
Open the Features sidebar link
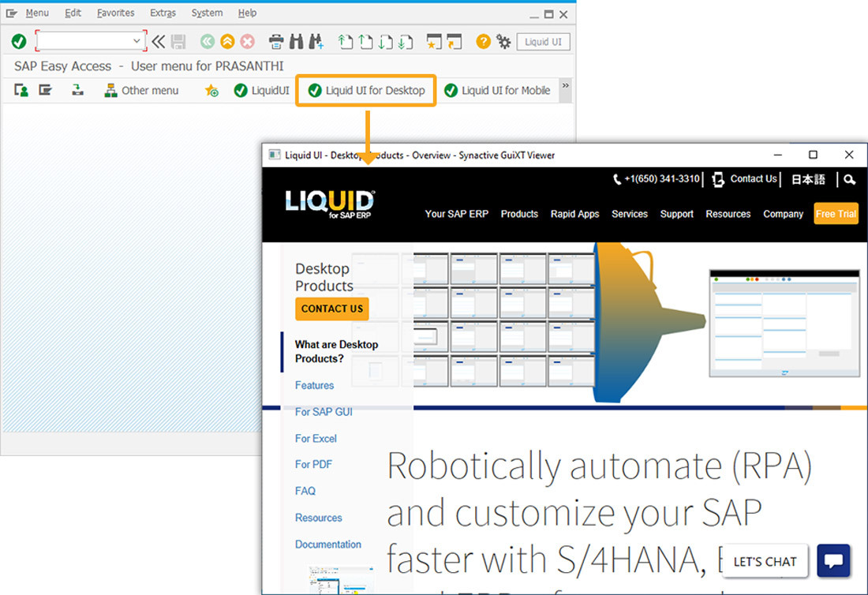314,385
